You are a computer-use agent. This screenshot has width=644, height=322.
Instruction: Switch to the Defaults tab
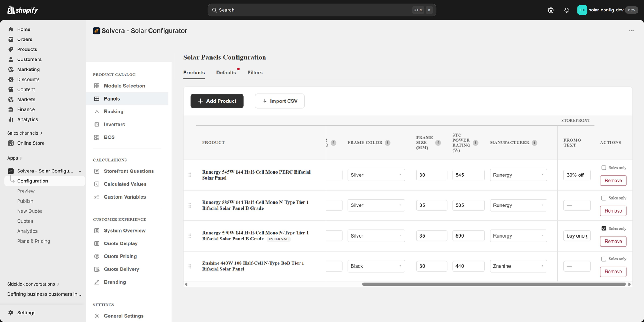[226, 73]
